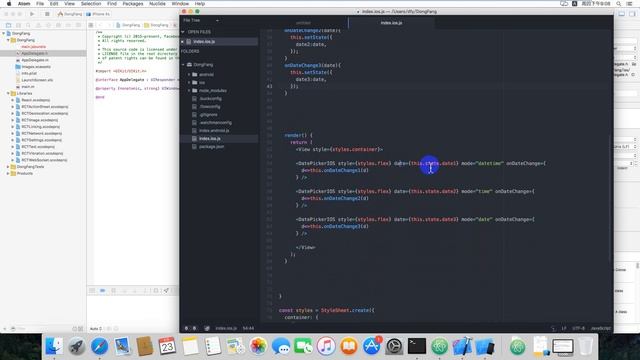Open Contacts book icon in Dock
The image size is (640, 360).
(144, 347)
